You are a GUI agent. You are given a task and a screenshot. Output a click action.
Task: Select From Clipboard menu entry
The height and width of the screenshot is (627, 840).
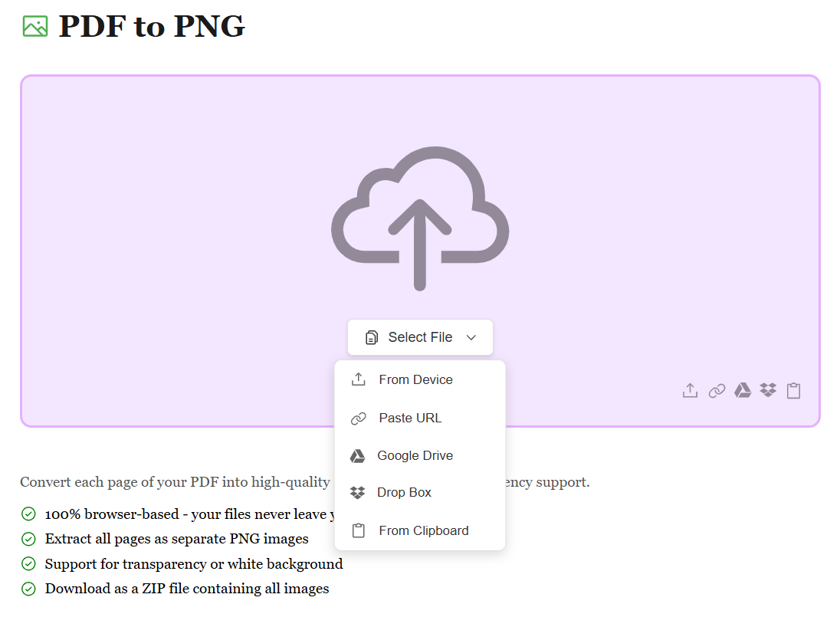[423, 530]
